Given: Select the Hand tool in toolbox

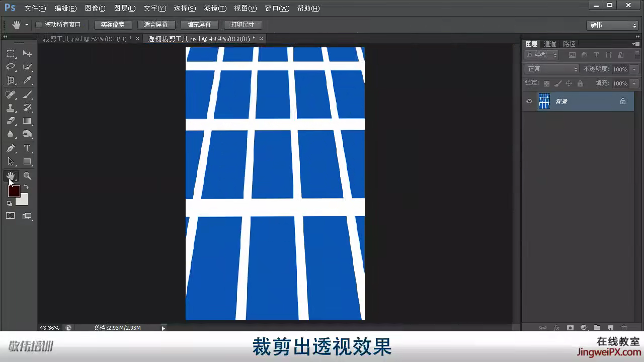Looking at the screenshot, I should 11,176.
